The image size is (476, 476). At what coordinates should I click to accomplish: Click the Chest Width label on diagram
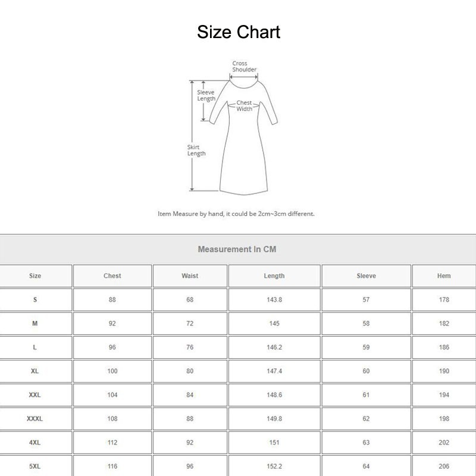pyautogui.click(x=244, y=106)
